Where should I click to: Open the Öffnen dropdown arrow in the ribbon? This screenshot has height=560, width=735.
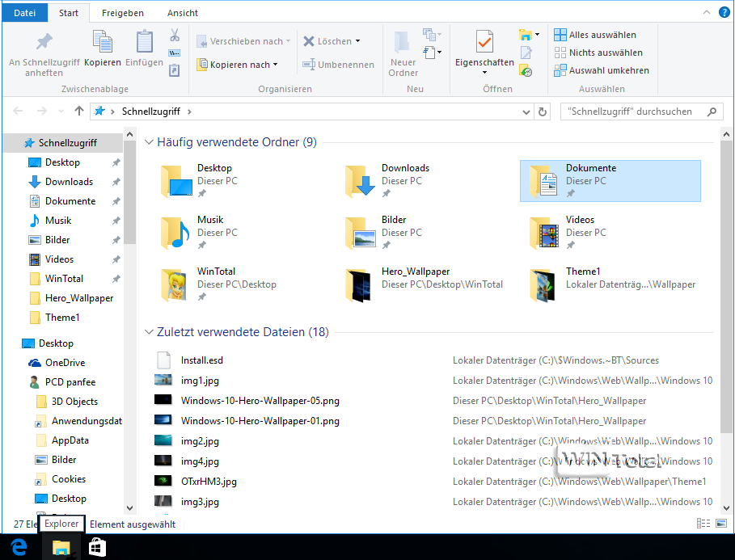(537, 34)
